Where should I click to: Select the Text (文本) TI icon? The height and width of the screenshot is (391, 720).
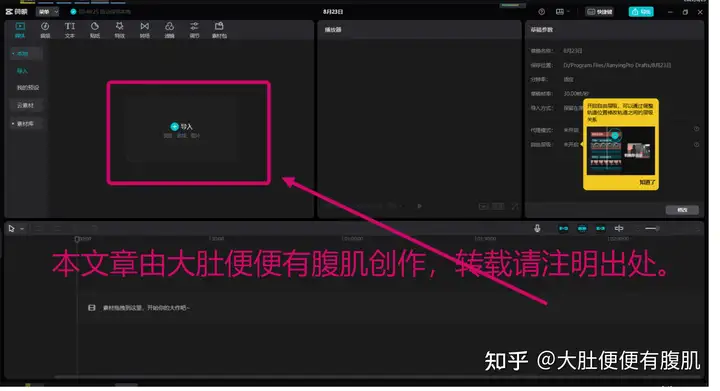pyautogui.click(x=70, y=30)
